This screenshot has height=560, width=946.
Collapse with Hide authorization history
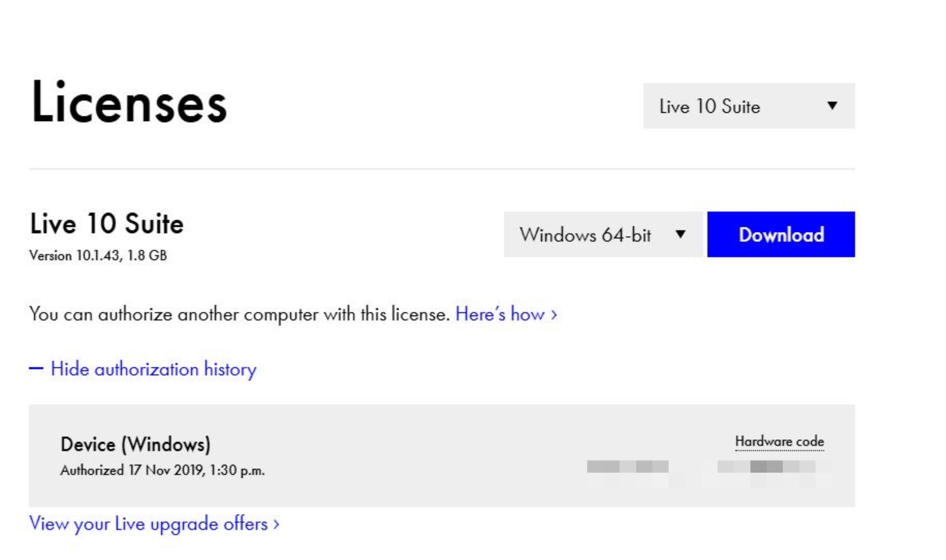coord(143,369)
